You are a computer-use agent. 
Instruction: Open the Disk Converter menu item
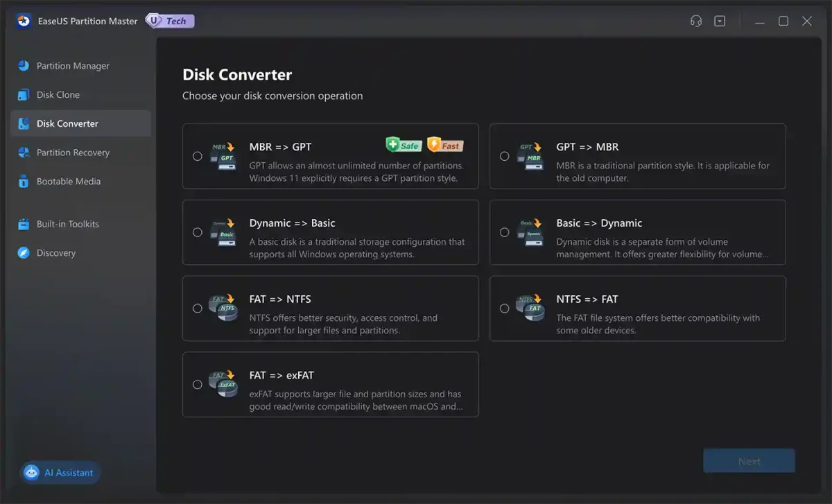pyautogui.click(x=67, y=123)
